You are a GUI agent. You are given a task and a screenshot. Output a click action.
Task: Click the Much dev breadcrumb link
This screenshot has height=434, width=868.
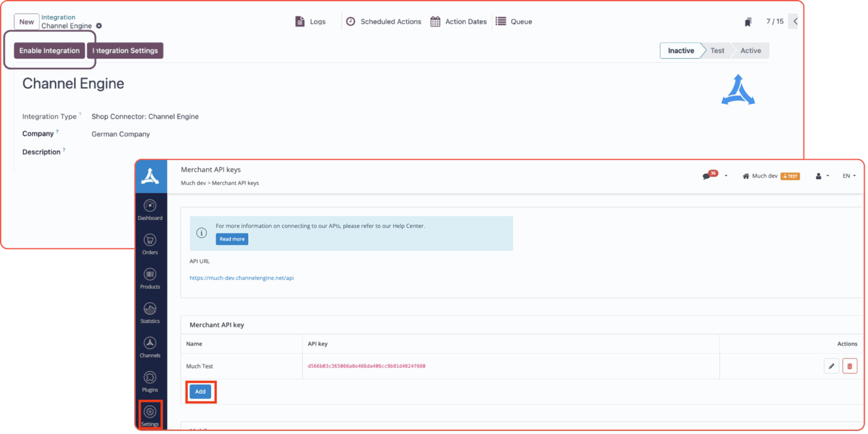point(193,183)
